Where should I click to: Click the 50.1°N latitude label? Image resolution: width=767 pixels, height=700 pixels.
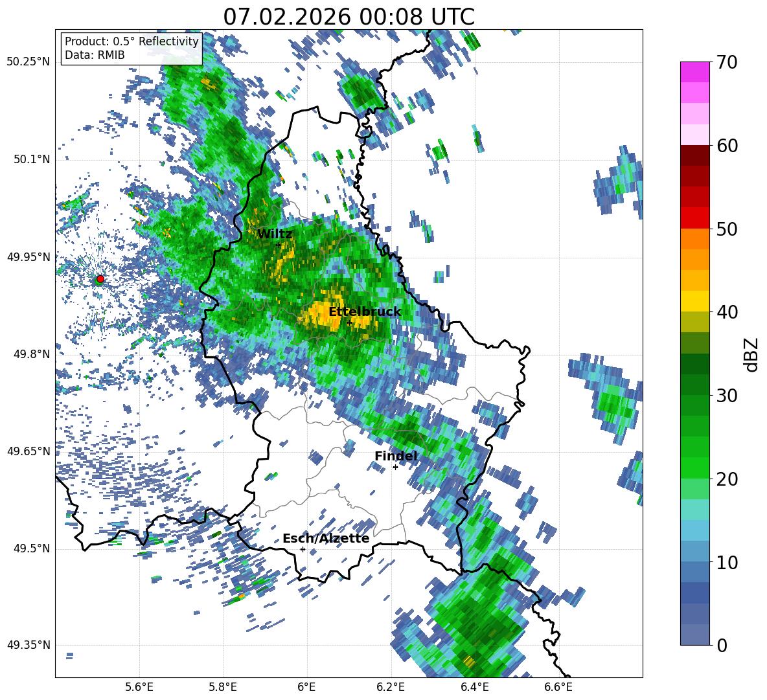pyautogui.click(x=32, y=159)
